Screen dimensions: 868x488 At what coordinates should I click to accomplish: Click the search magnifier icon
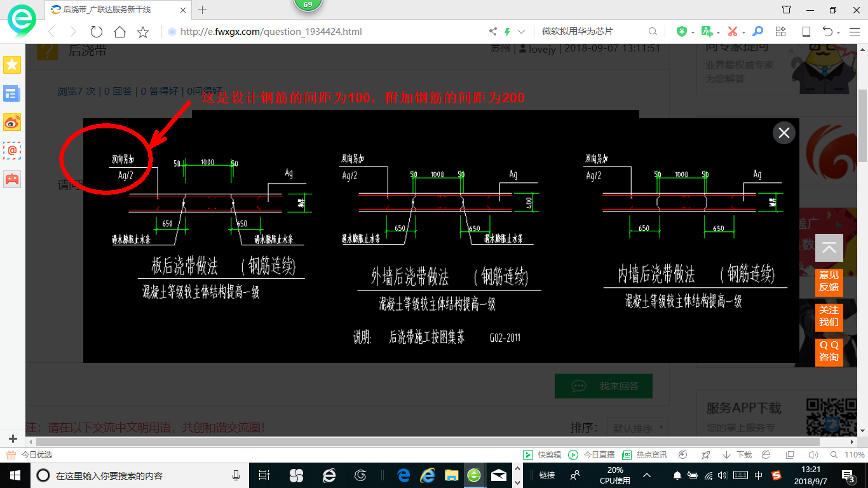(653, 32)
